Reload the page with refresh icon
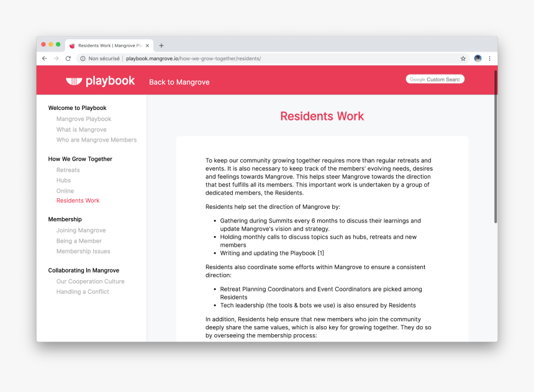The image size is (534, 392). [x=68, y=58]
